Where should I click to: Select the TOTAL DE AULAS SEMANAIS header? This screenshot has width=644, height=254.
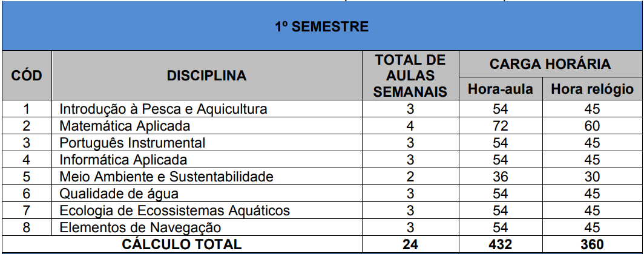410,76
